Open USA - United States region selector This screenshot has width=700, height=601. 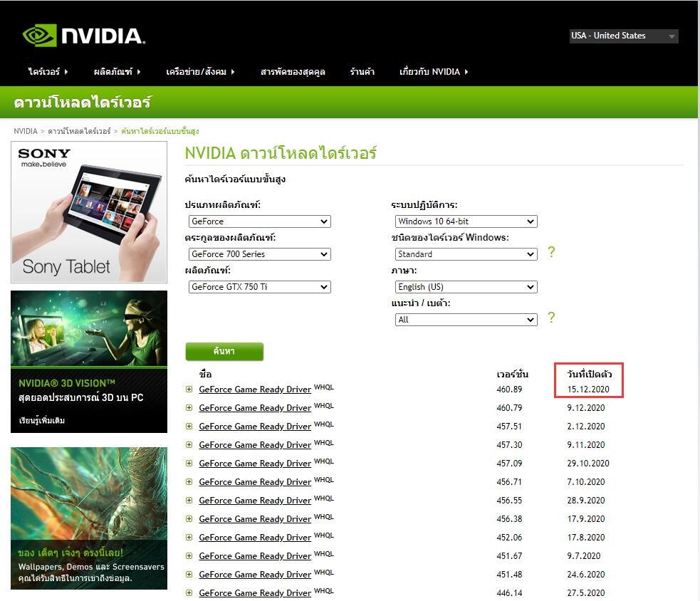624,36
